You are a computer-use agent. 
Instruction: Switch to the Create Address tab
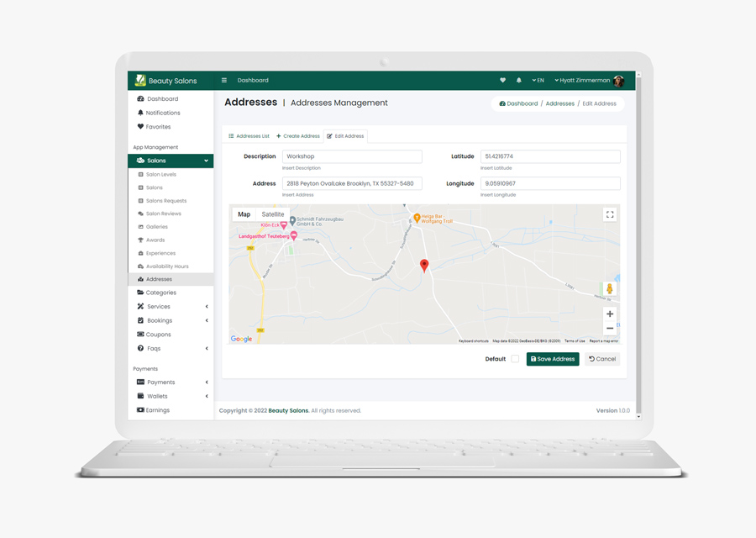[298, 136]
